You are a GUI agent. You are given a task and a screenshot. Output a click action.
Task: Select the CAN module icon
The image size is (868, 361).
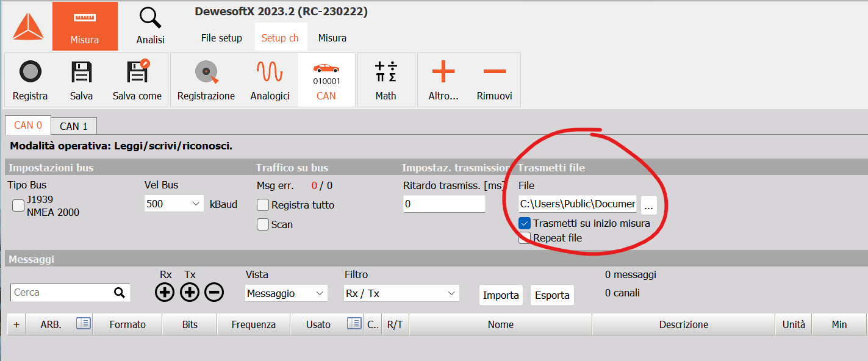[x=326, y=80]
